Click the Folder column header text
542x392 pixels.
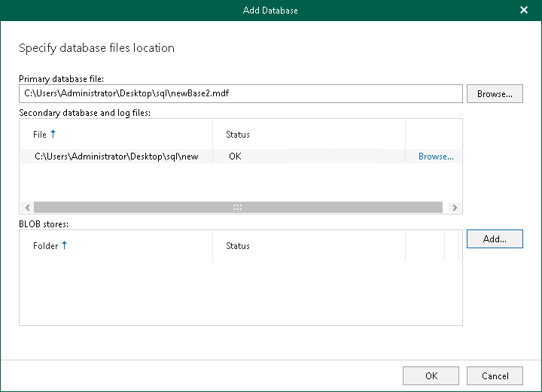click(45, 246)
